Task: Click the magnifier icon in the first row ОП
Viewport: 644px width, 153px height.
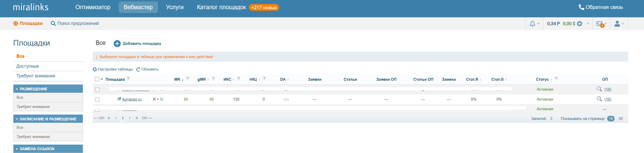Action: pyautogui.click(x=599, y=89)
